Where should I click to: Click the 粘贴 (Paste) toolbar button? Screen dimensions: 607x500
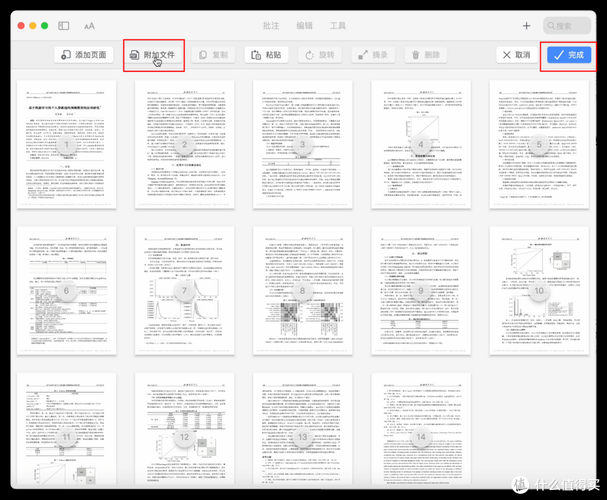[x=266, y=55]
